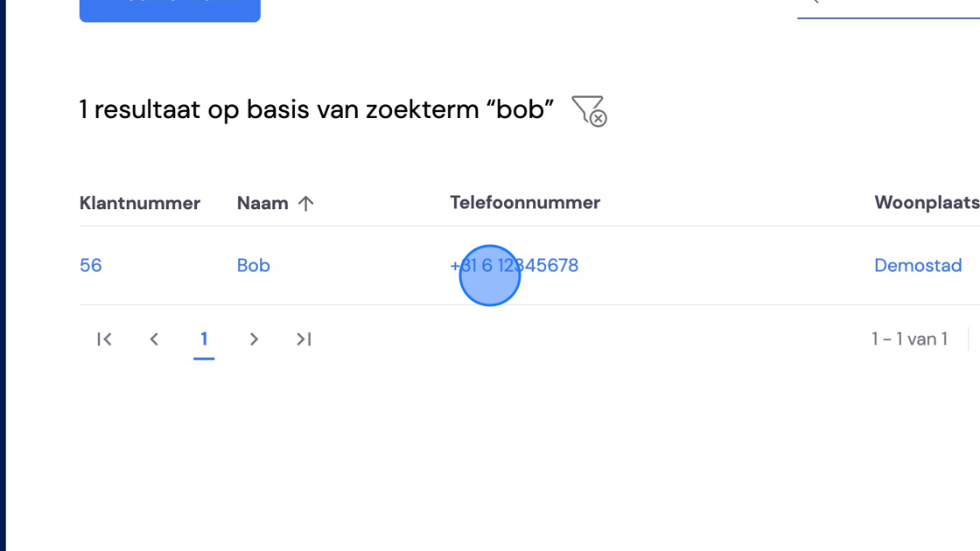Jump to the last results page
980x551 pixels.
(x=304, y=339)
